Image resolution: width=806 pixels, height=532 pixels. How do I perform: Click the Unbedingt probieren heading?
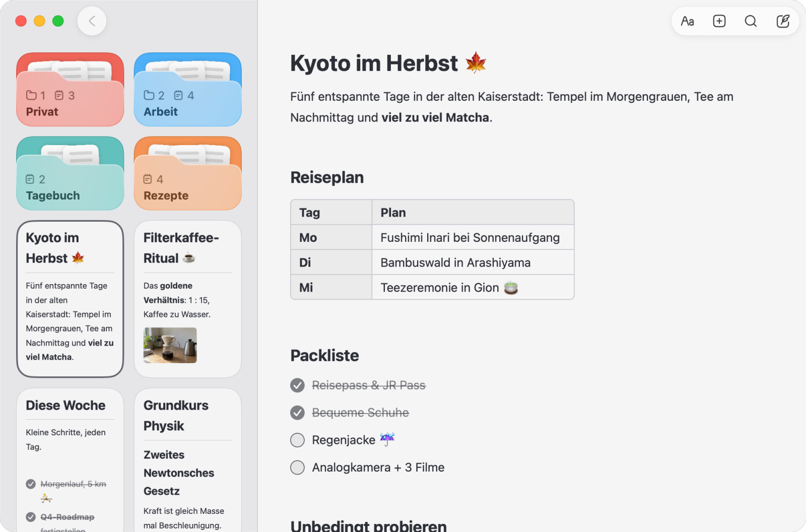pos(368,525)
